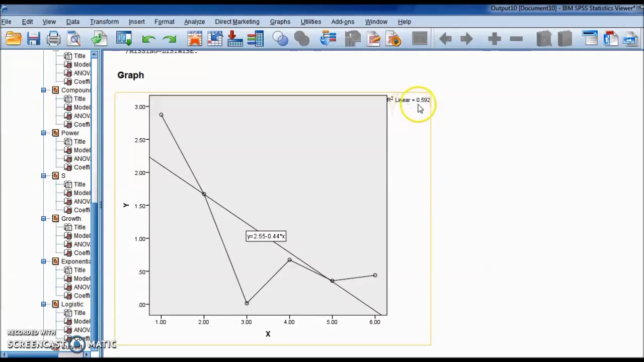Open the Utilities menu

click(310, 22)
